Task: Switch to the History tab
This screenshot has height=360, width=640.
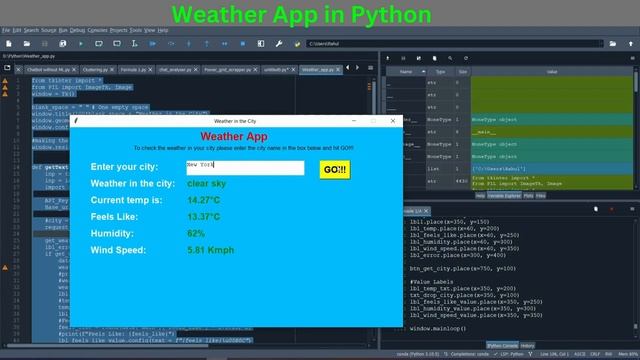Action: (527, 346)
